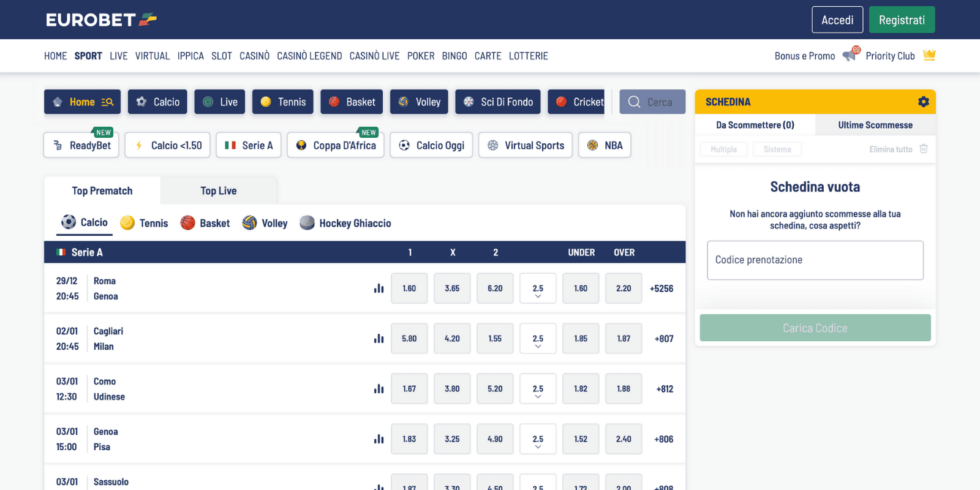Click the Volley ball icon in sport tabs

coord(249,222)
